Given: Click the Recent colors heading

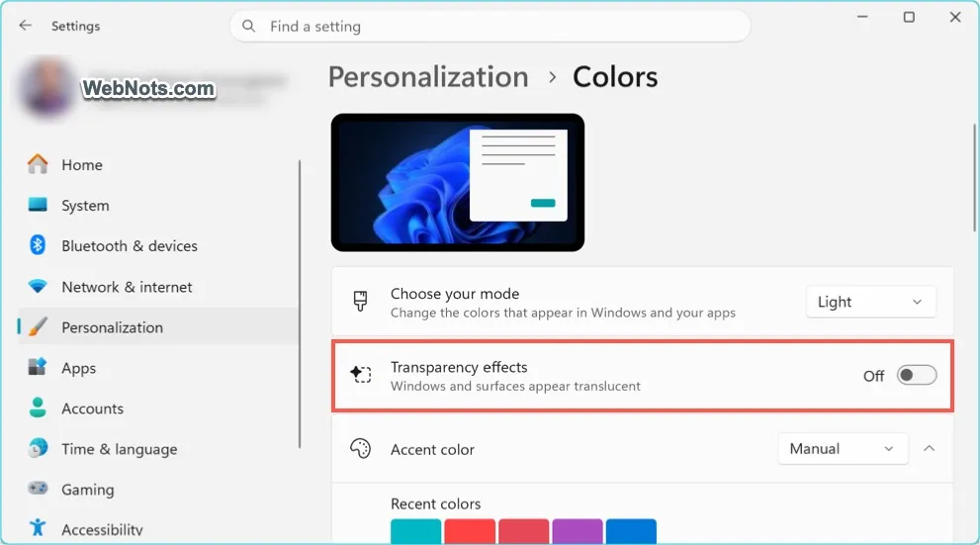Looking at the screenshot, I should 436,503.
